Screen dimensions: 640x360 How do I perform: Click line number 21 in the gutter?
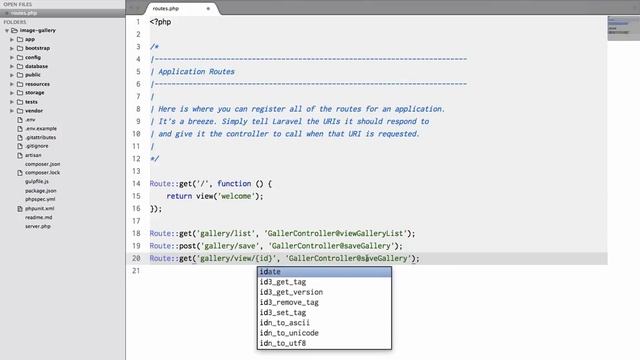136,271
